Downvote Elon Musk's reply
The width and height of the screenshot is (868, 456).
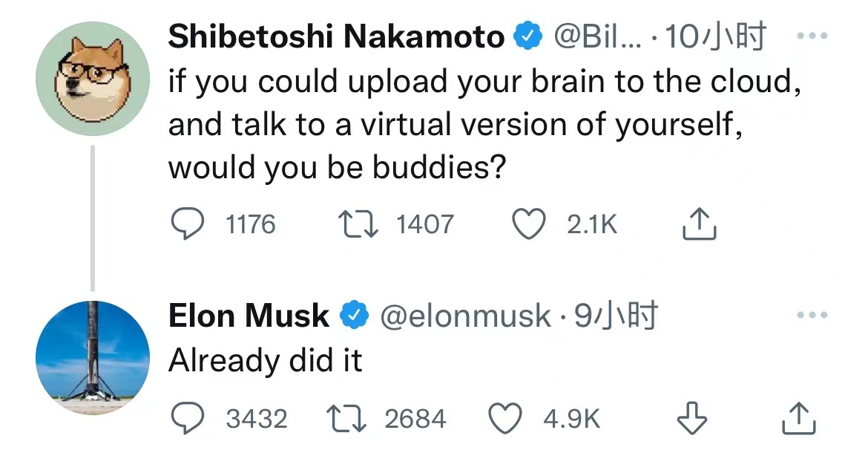pos(692,419)
